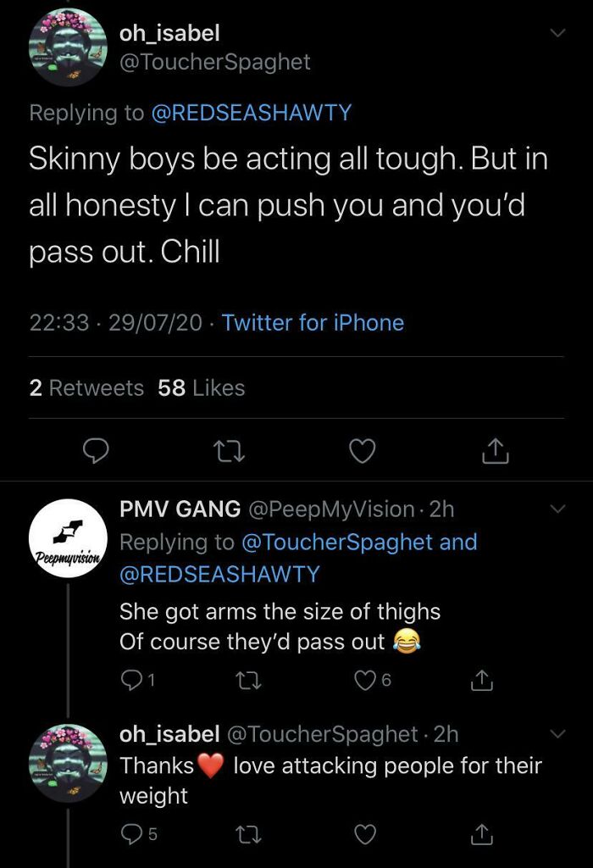Image resolution: width=593 pixels, height=868 pixels.
Task: Like oh_isabel's Thanks reply
Action: pyautogui.click(x=365, y=834)
